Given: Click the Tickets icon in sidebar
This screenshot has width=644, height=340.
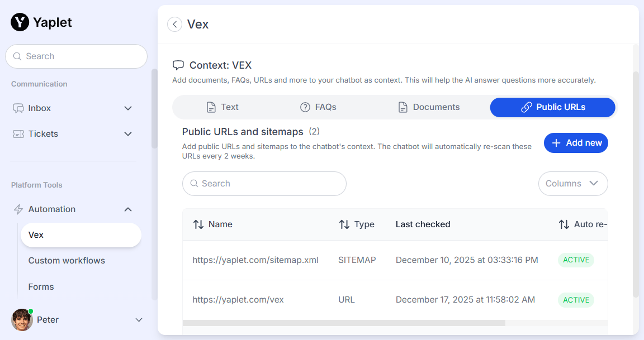Looking at the screenshot, I should [x=18, y=134].
